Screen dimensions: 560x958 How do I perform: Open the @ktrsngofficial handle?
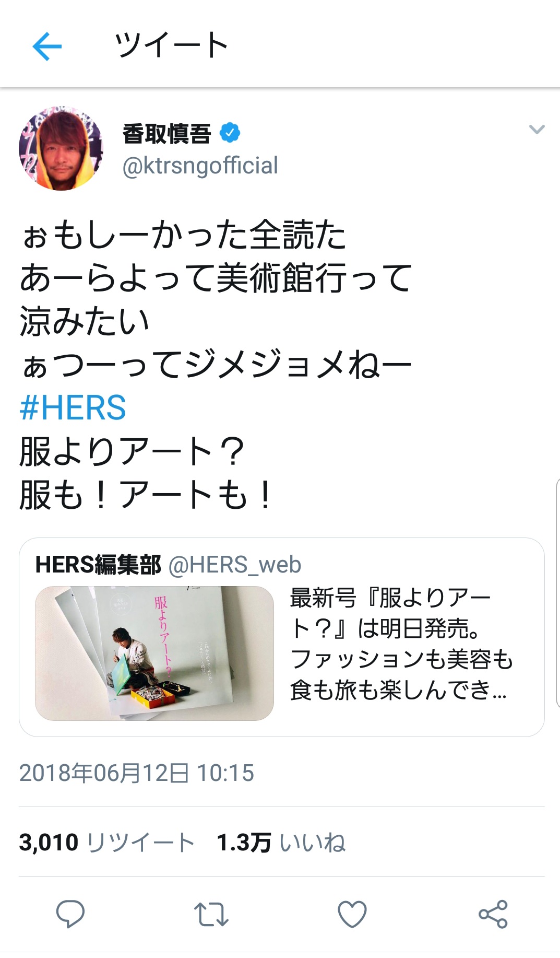tap(200, 166)
